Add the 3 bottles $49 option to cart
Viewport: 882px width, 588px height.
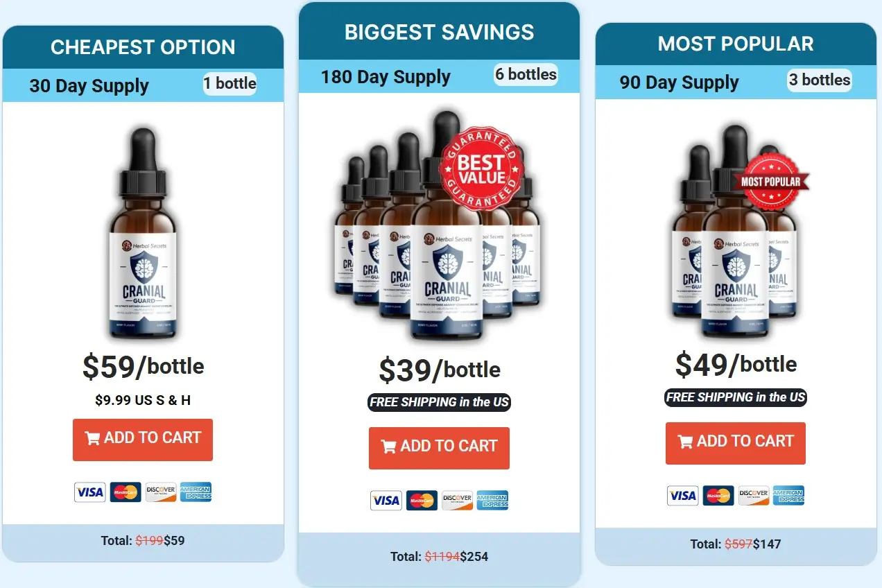click(736, 443)
